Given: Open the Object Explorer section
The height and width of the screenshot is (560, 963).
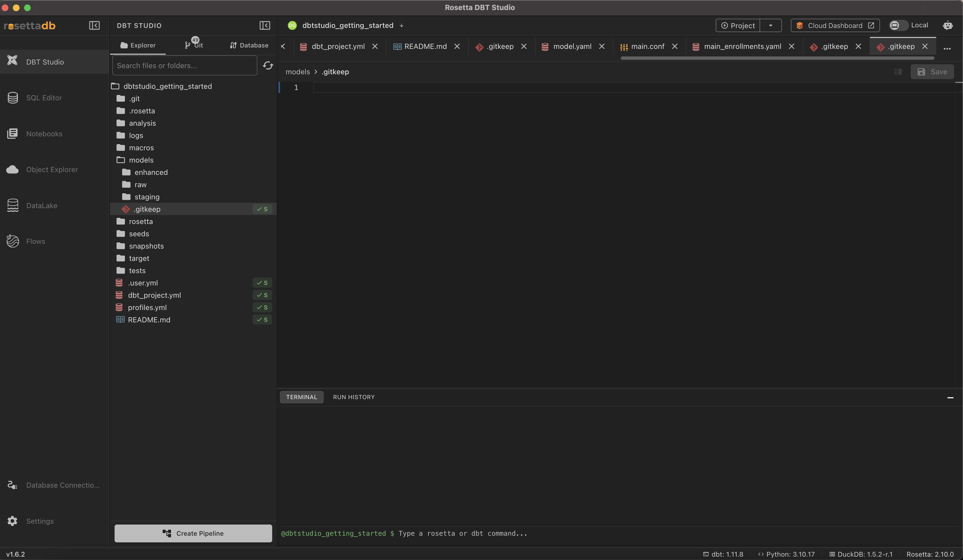Looking at the screenshot, I should coord(54,170).
